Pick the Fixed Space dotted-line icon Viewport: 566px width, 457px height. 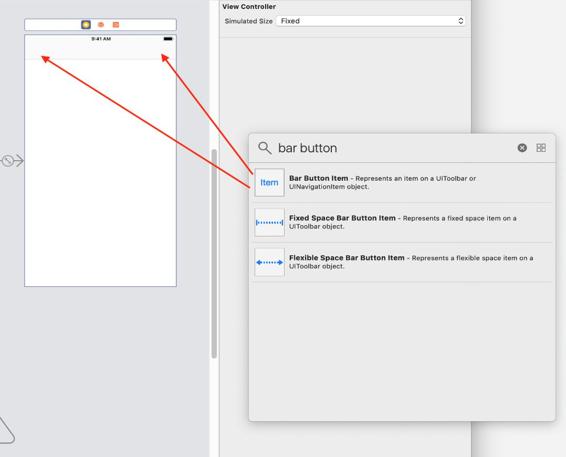(x=269, y=222)
